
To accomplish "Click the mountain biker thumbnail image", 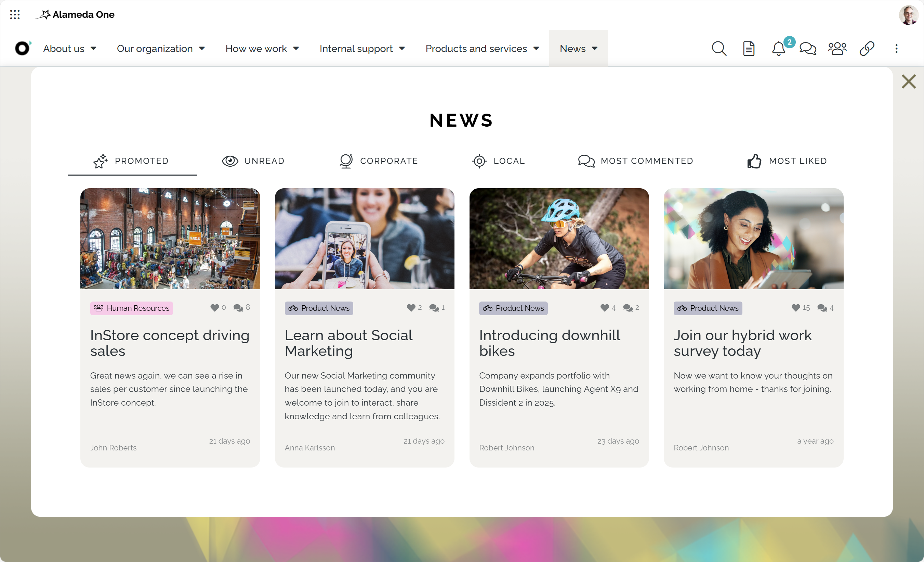I will pyautogui.click(x=559, y=239).
